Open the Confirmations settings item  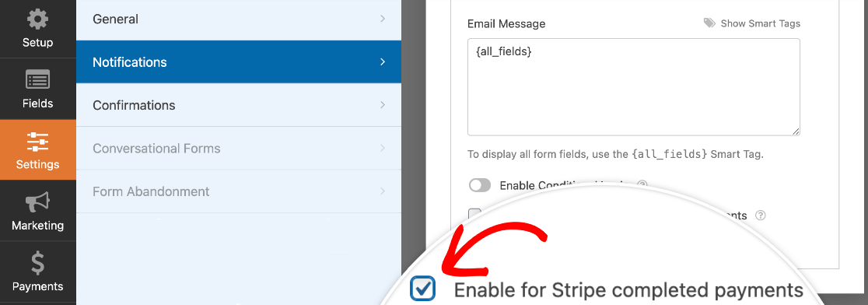point(239,105)
